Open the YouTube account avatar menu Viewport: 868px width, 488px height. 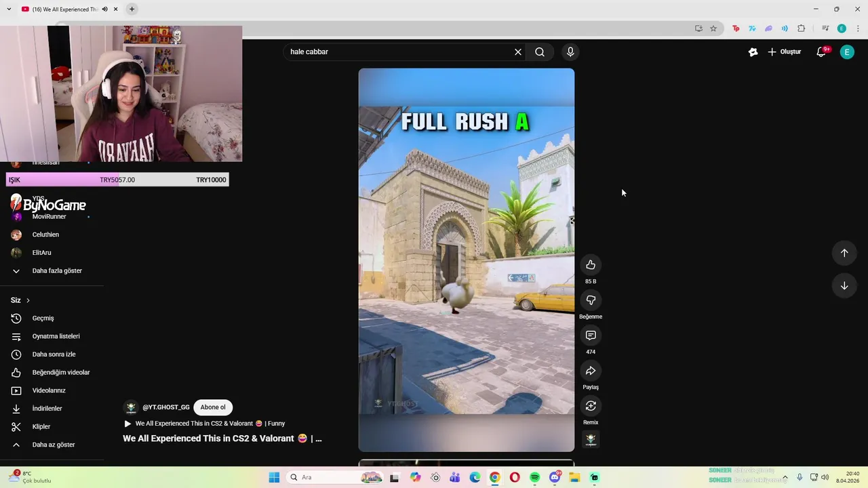(847, 52)
